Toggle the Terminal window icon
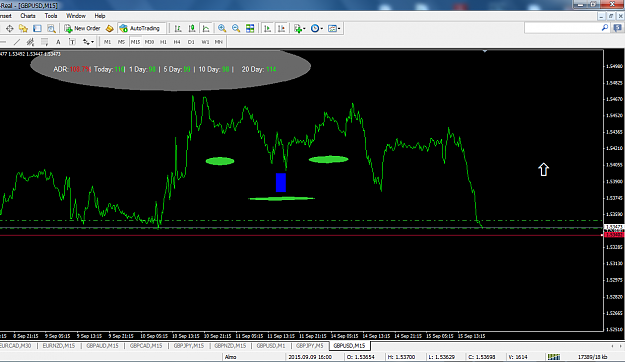 point(37,28)
